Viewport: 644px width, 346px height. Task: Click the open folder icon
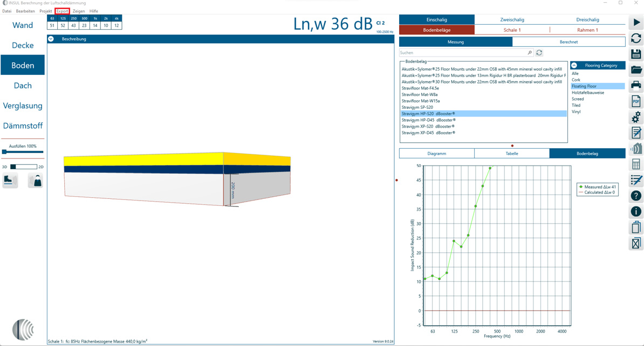636,70
